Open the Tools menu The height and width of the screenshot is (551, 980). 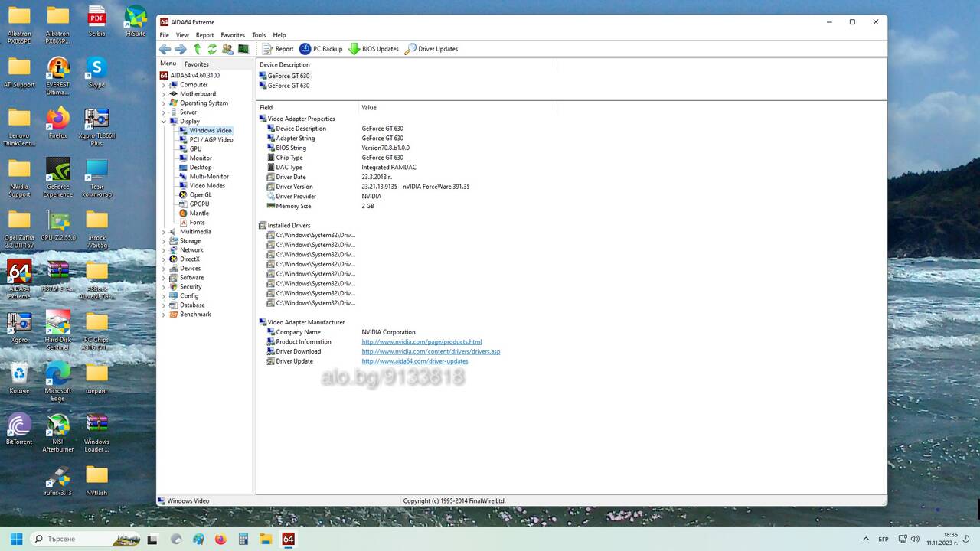coord(259,35)
